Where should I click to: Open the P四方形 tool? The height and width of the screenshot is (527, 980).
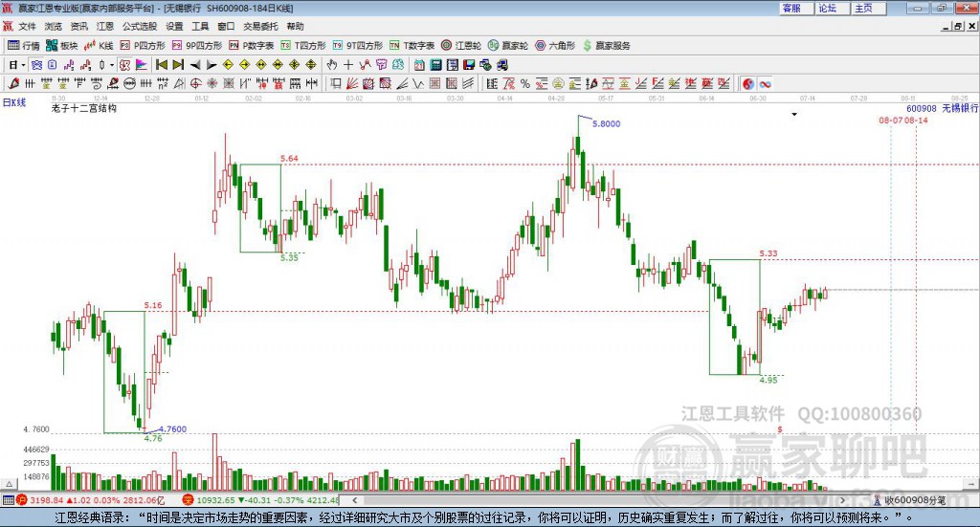[x=144, y=46]
